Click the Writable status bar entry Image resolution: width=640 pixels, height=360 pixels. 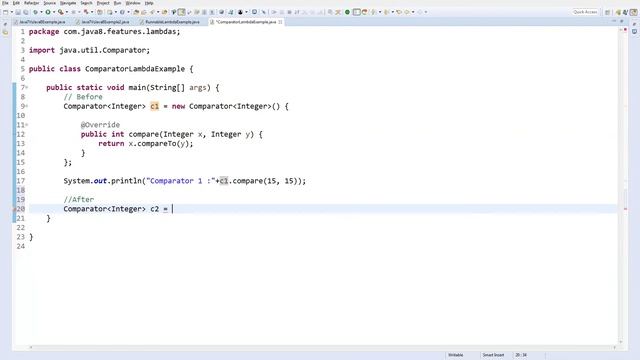pyautogui.click(x=456, y=355)
